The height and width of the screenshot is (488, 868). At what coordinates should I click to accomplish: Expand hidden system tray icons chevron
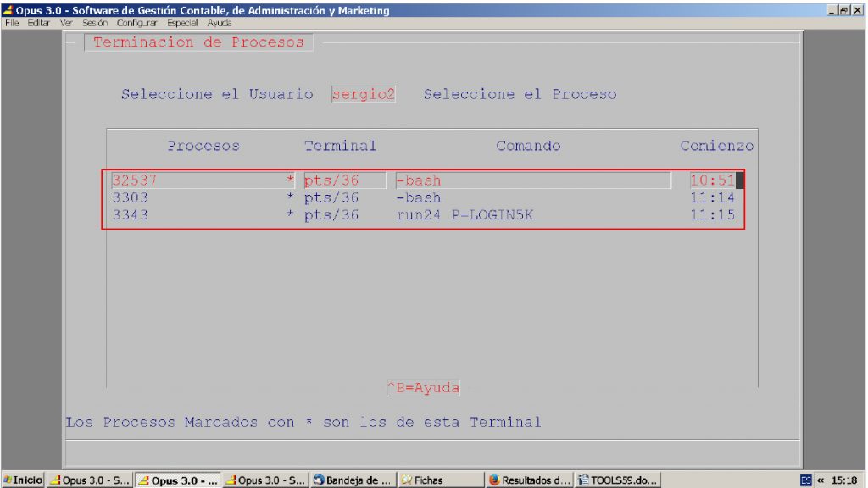pyautogui.click(x=821, y=480)
